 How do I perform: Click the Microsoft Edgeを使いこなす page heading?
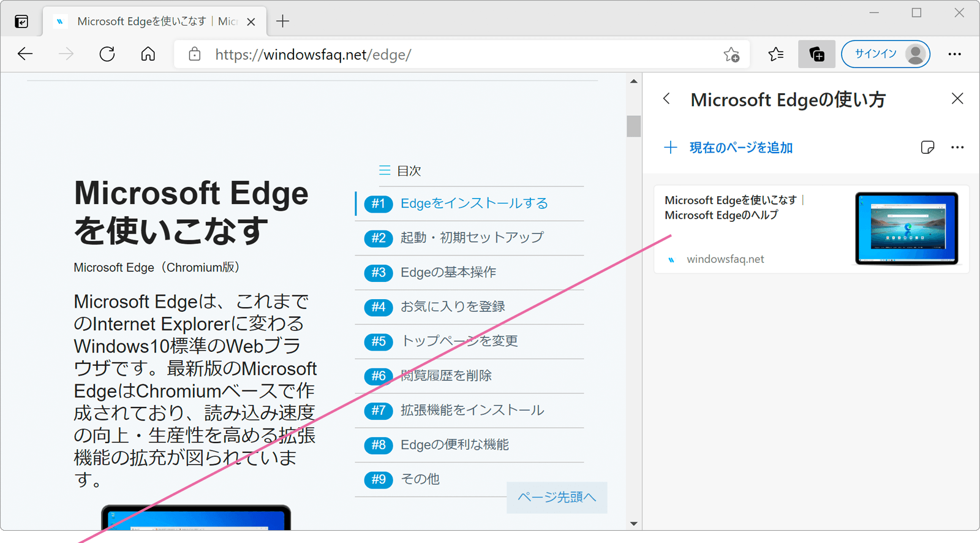pos(191,212)
